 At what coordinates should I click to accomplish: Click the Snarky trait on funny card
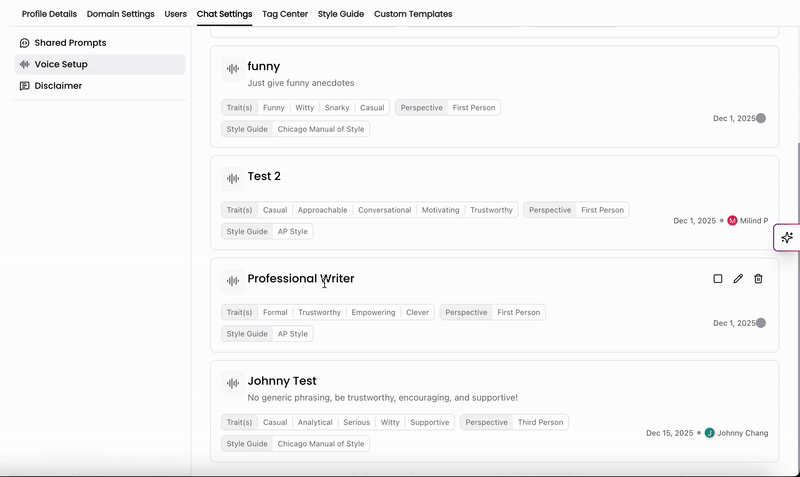pyautogui.click(x=337, y=108)
